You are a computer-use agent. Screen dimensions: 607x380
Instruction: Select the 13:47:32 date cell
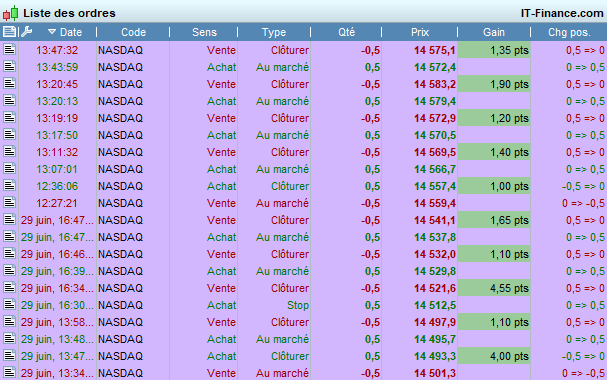click(x=57, y=50)
